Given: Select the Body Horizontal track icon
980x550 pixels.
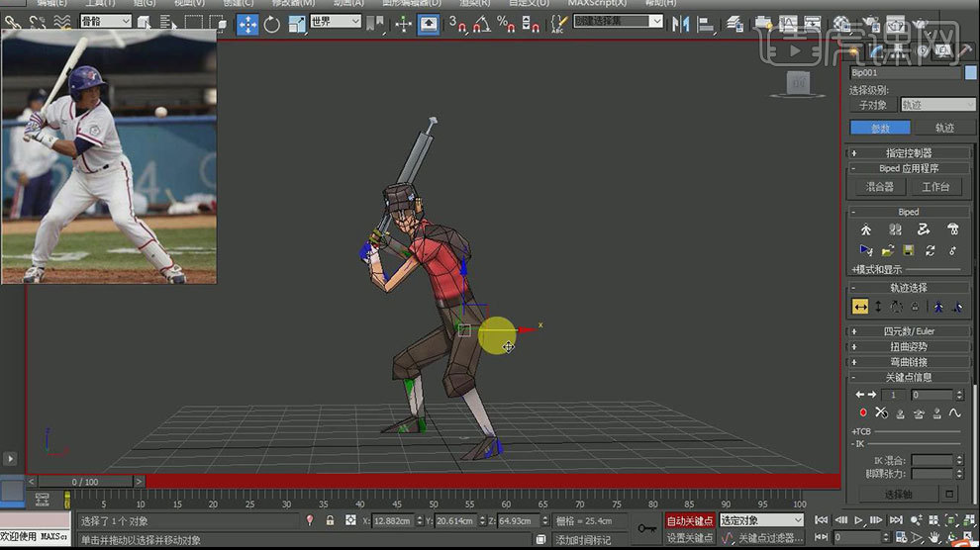Looking at the screenshot, I should click(x=860, y=307).
